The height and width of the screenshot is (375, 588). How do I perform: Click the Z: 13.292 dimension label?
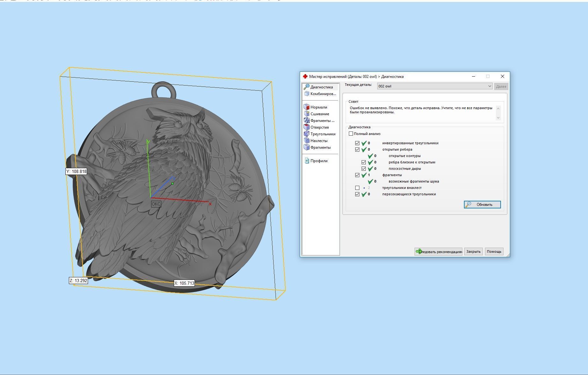(x=78, y=281)
